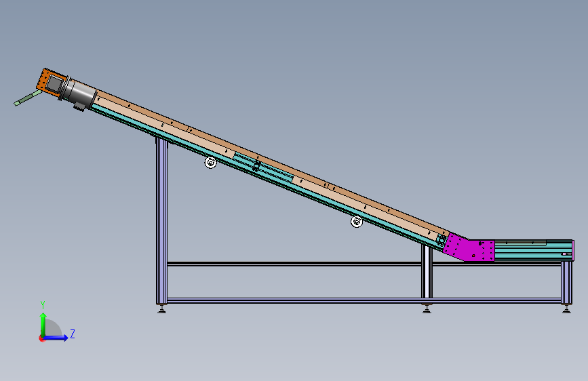This screenshot has width=588, height=381.
Task: Click the blue Z axis arrow of the triad
Action: (56, 338)
